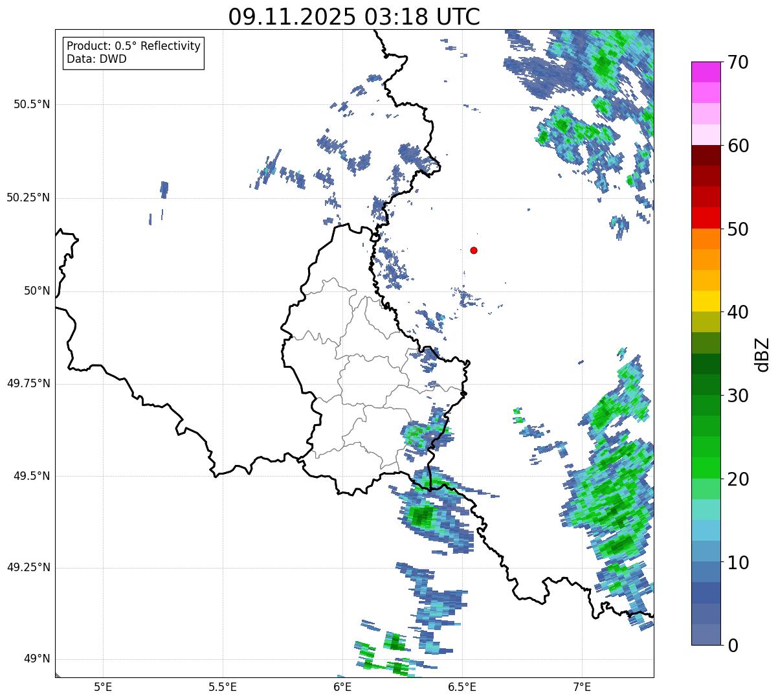Click the colorbar tick label 40
This screenshot has width=778, height=700.
tap(738, 312)
